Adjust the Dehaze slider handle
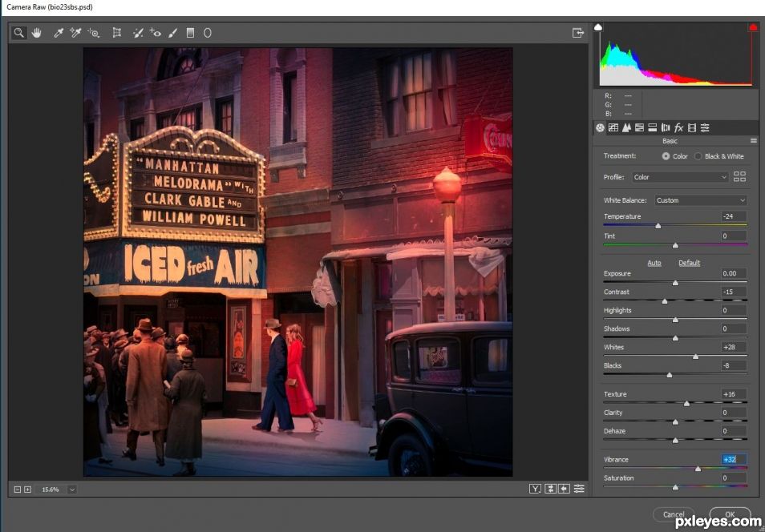The image size is (765, 532). tap(675, 441)
